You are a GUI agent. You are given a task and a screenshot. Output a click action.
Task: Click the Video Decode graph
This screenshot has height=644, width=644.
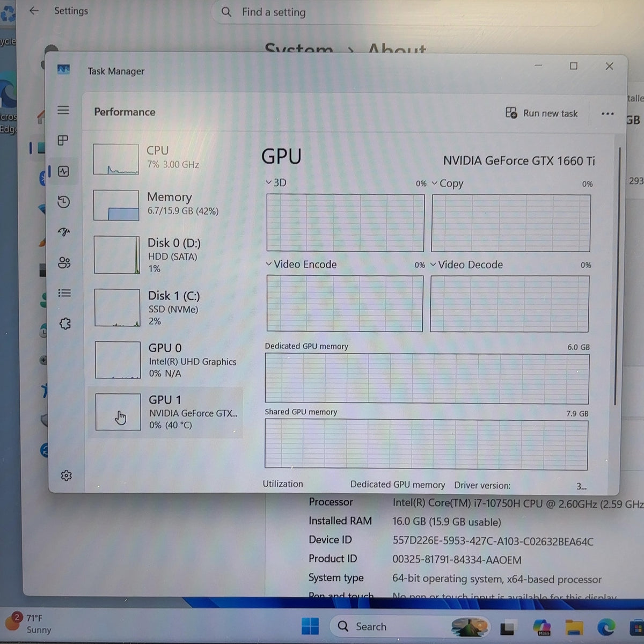coord(509,304)
